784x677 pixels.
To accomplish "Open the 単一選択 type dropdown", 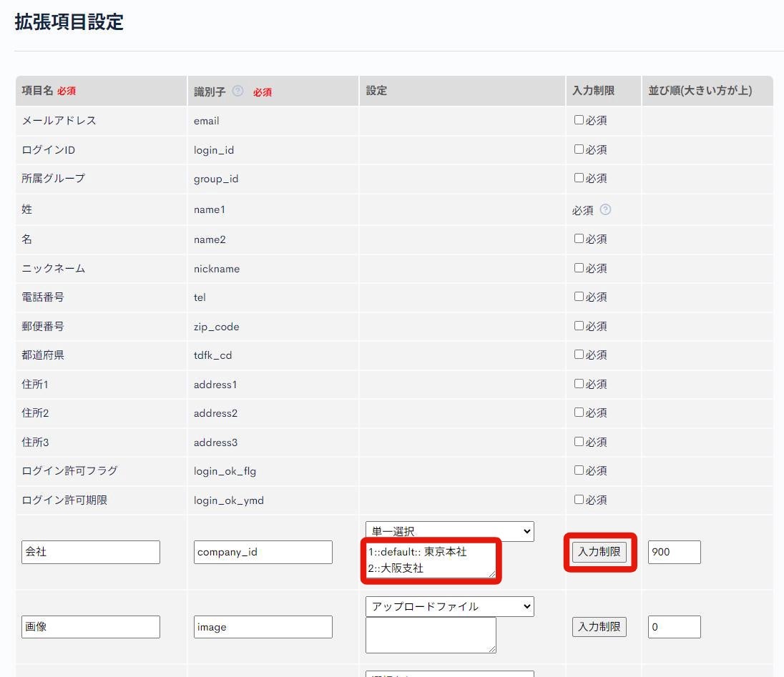I will (x=449, y=531).
